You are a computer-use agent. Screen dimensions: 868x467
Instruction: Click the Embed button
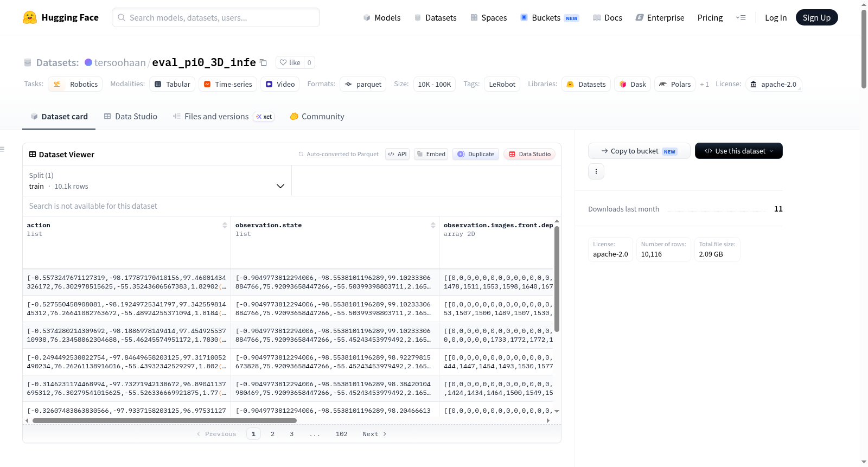[431, 154]
